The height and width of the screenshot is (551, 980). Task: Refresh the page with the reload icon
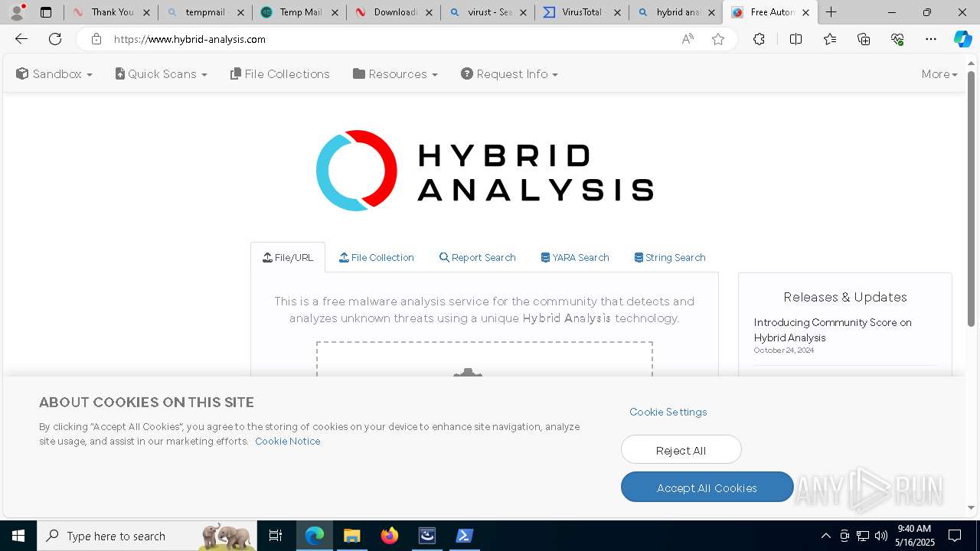[55, 39]
